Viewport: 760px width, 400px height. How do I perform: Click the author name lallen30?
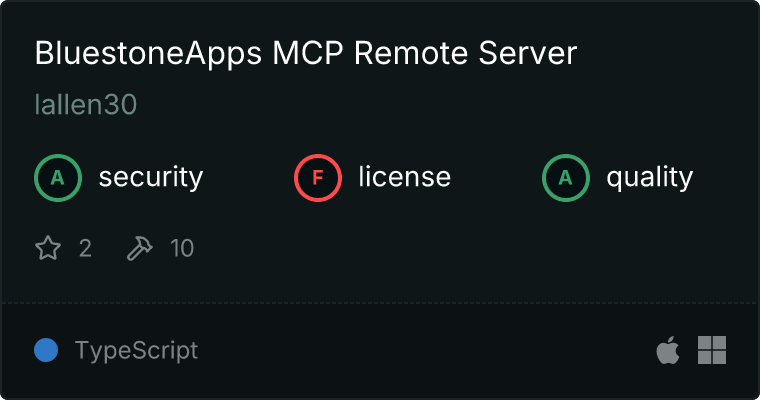pos(85,105)
